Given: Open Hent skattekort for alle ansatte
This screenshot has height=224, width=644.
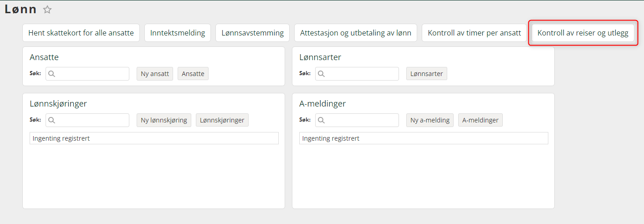Looking at the screenshot, I should click(81, 33).
